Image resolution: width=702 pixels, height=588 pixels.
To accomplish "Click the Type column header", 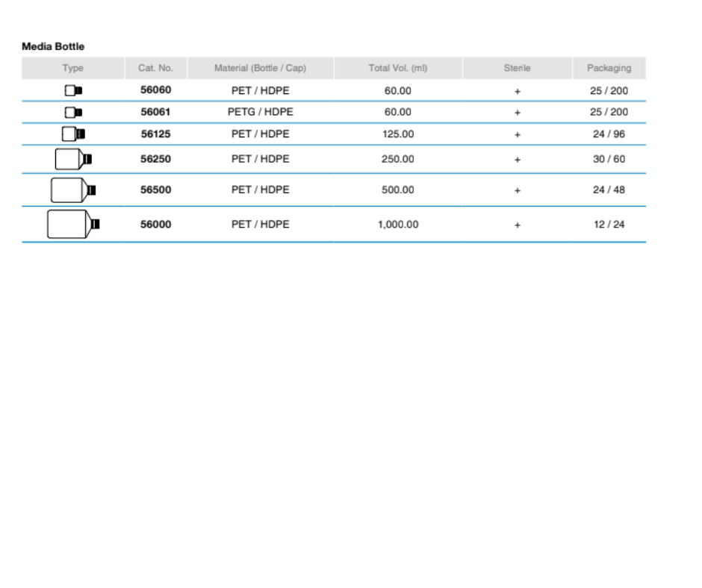I will coord(73,68).
